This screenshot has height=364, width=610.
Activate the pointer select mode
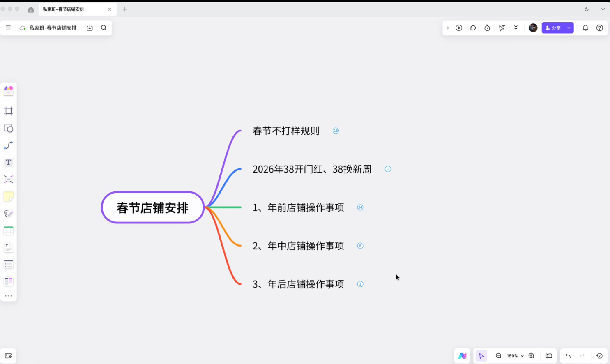481,356
